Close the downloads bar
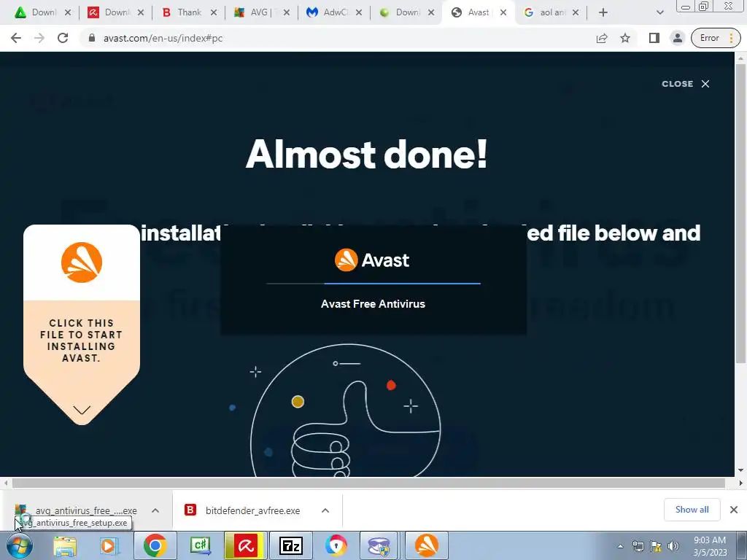This screenshot has height=560, width=747. pyautogui.click(x=734, y=510)
